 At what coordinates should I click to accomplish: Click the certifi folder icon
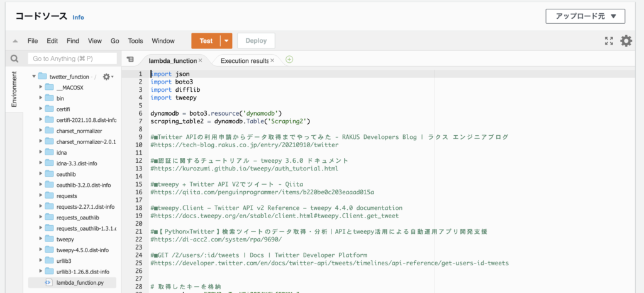click(x=49, y=109)
